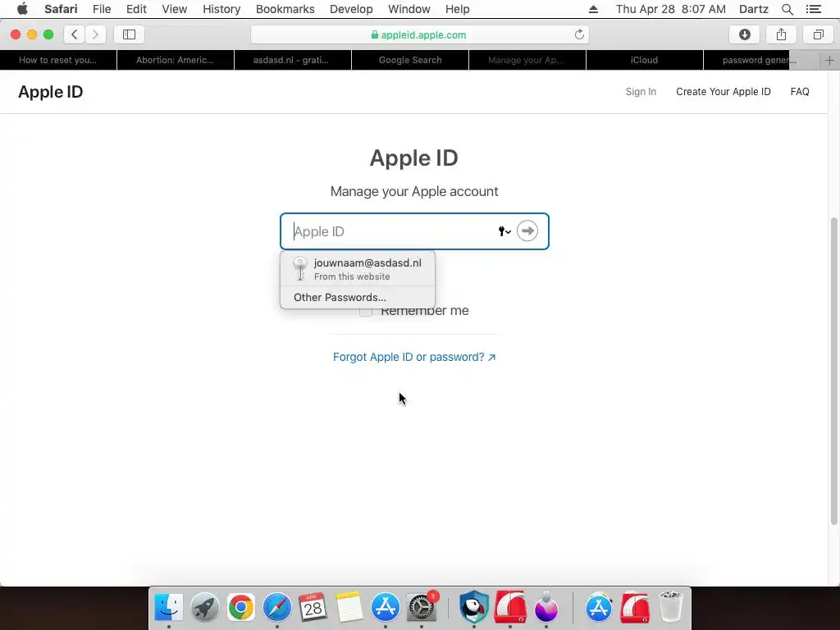The height and width of the screenshot is (630, 840).
Task: Open the Apple menu
Action: click(x=22, y=9)
